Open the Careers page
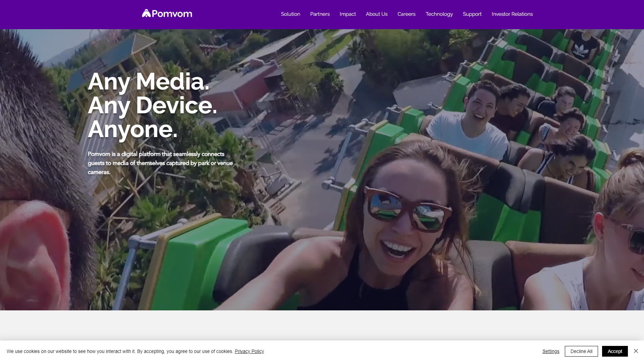The width and height of the screenshot is (644, 362). point(406,14)
